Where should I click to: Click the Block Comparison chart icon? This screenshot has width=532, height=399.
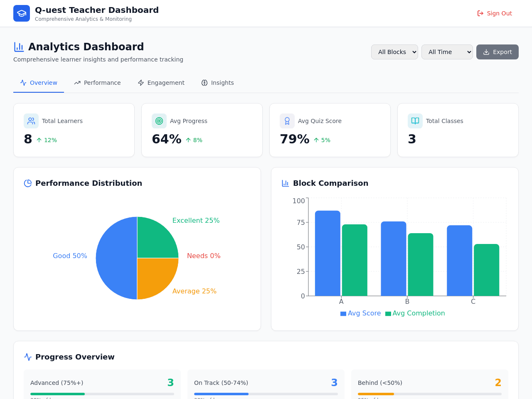286,183
